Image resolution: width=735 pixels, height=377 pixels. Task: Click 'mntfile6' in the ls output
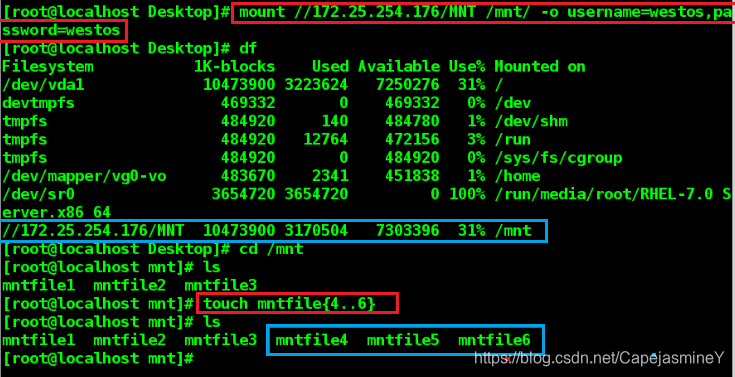pyautogui.click(x=494, y=340)
